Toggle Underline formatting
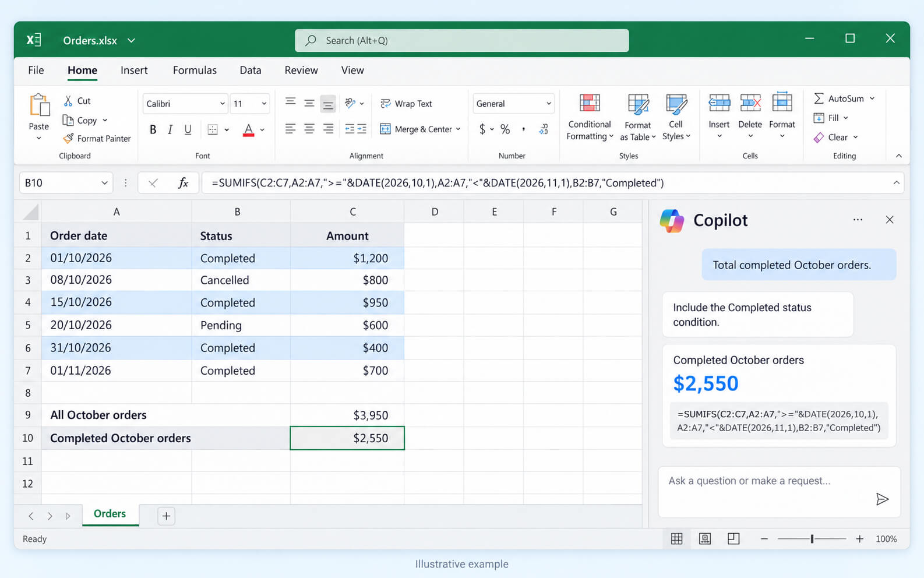This screenshot has height=578, width=924. [x=188, y=129]
